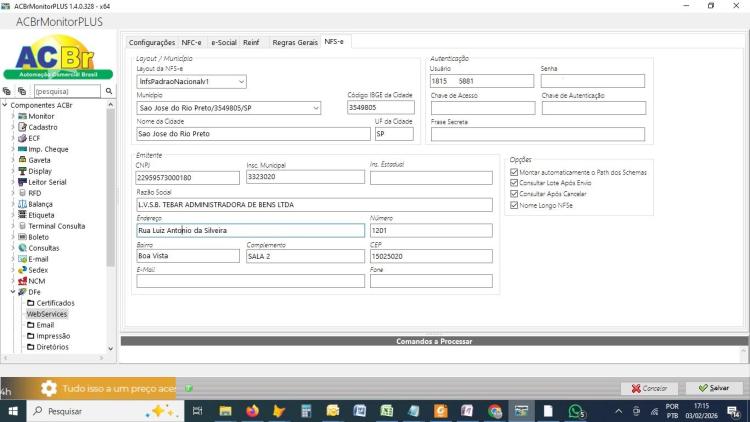Open Firefox from the taskbar
This screenshot has width=750, height=422.
[x=252, y=411]
